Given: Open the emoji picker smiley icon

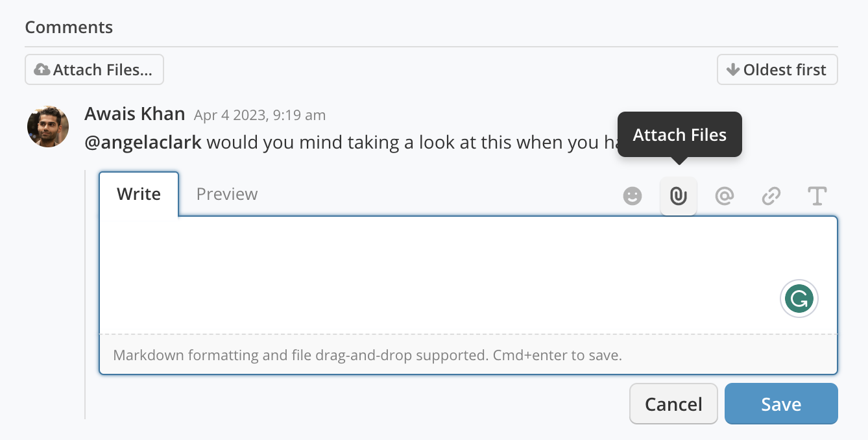Looking at the screenshot, I should coord(633,196).
